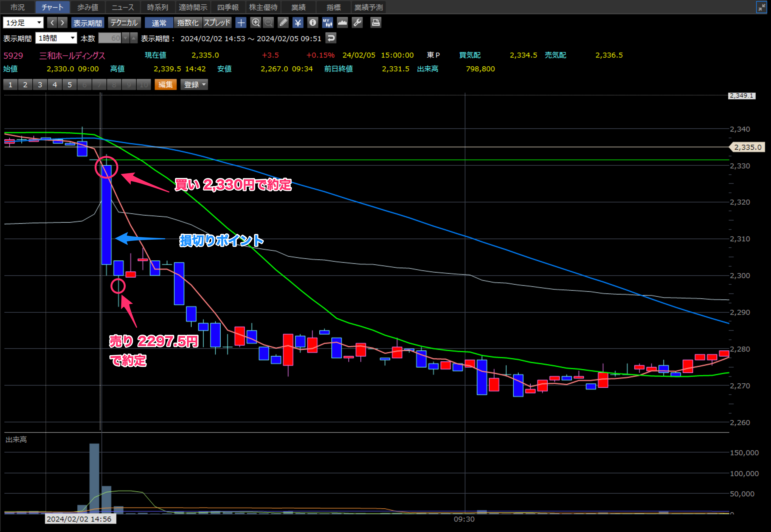
Task: Switch to the 四季報 tab
Action: [x=228, y=7]
